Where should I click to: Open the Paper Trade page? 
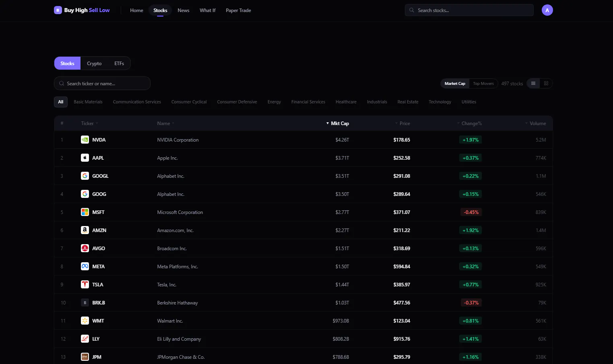click(x=238, y=10)
